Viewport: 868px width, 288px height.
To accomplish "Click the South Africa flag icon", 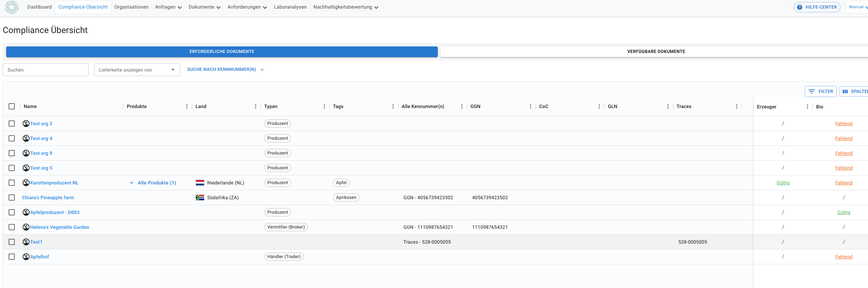I will (x=200, y=198).
